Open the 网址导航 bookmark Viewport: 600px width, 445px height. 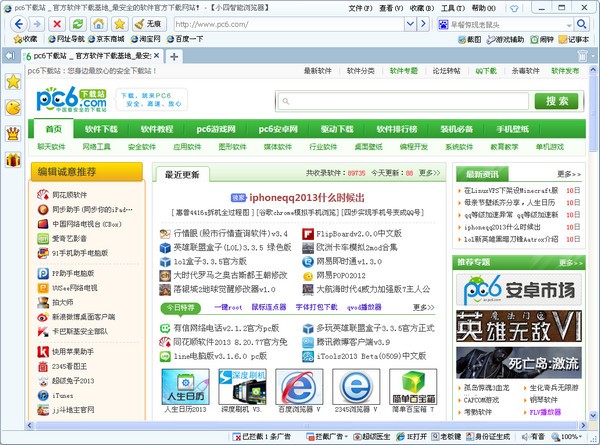(66, 39)
